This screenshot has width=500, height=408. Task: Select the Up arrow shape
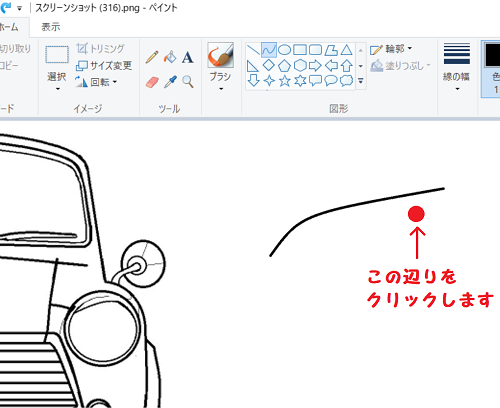tap(347, 66)
